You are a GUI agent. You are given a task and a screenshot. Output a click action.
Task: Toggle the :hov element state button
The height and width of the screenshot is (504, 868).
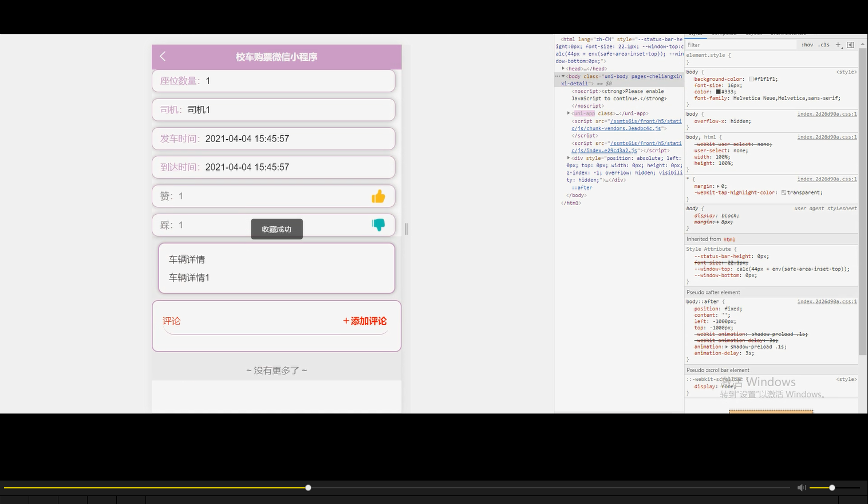point(807,45)
